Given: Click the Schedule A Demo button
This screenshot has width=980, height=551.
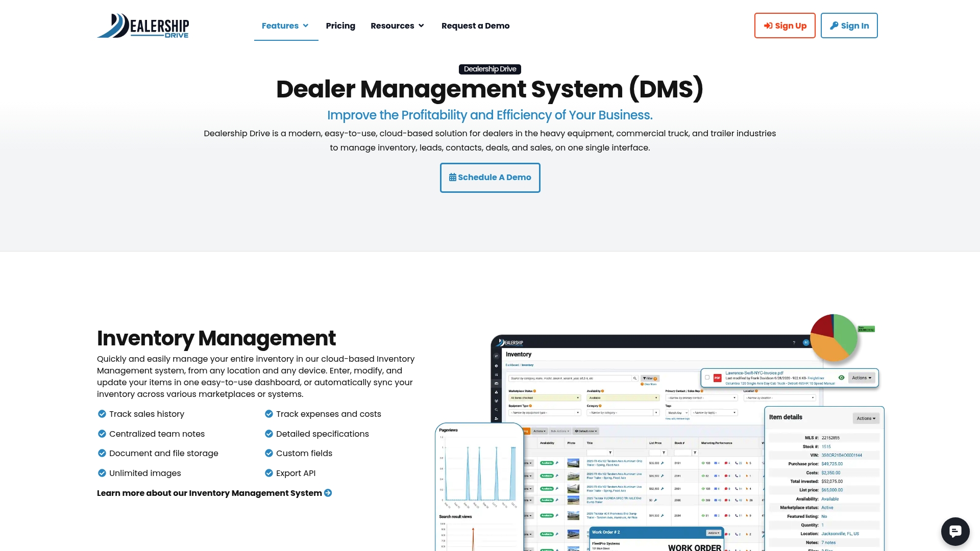Looking at the screenshot, I should point(490,178).
